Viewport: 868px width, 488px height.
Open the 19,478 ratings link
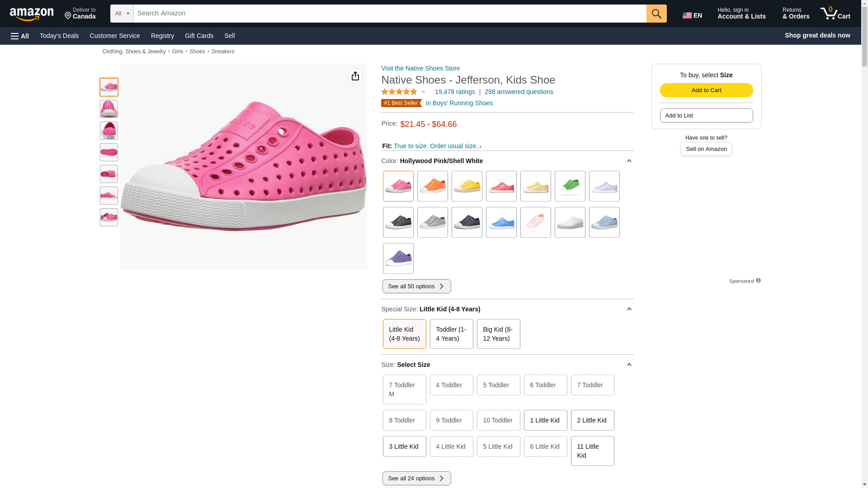[455, 92]
